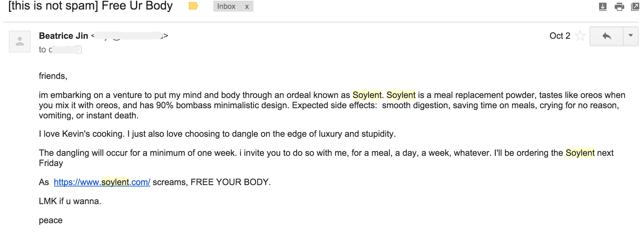Image resolution: width=644 pixels, height=247 pixels.
Task: Open the https://www.soylent.com/ link
Action: coord(102,182)
